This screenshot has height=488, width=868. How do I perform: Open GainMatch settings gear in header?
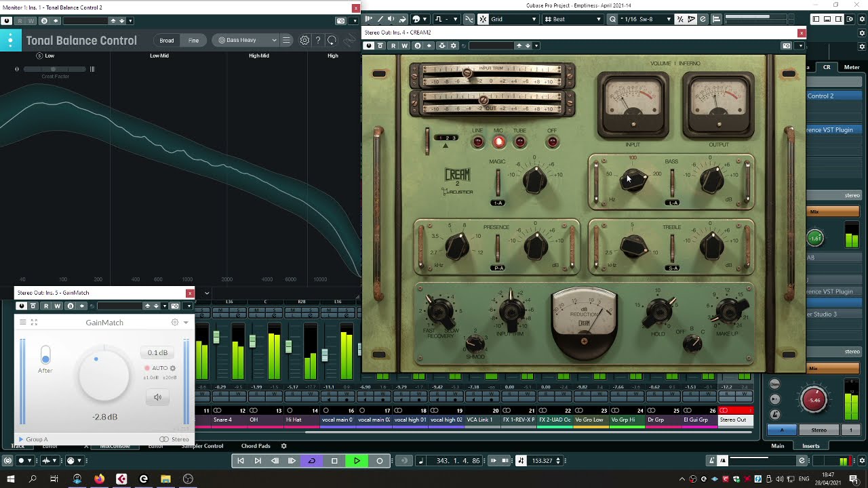tap(175, 323)
